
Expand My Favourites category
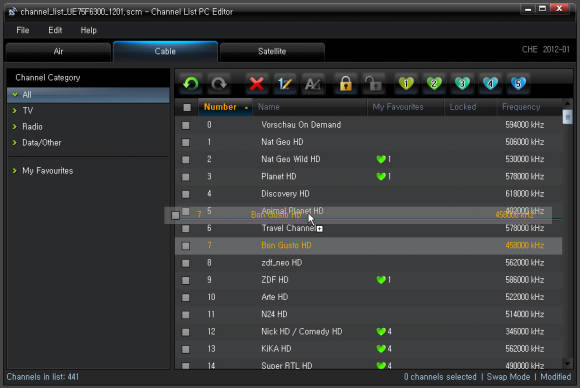click(x=15, y=171)
